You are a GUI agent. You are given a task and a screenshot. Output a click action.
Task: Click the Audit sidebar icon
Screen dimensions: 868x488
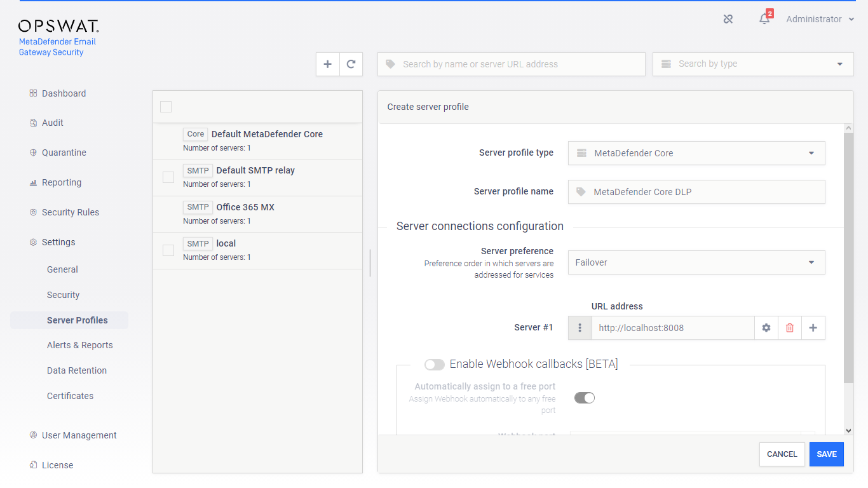(x=33, y=123)
